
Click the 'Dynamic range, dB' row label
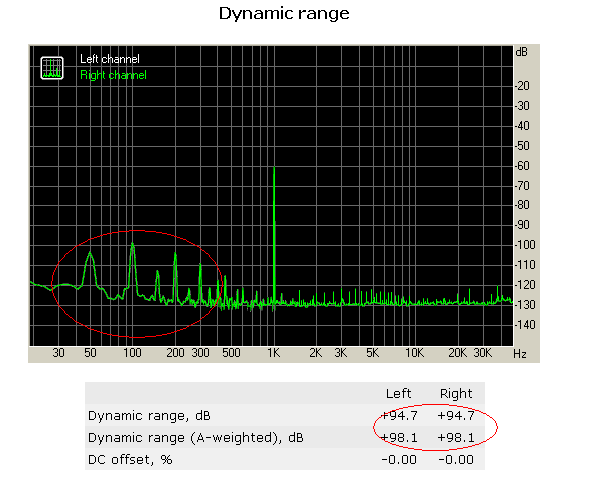tap(149, 416)
